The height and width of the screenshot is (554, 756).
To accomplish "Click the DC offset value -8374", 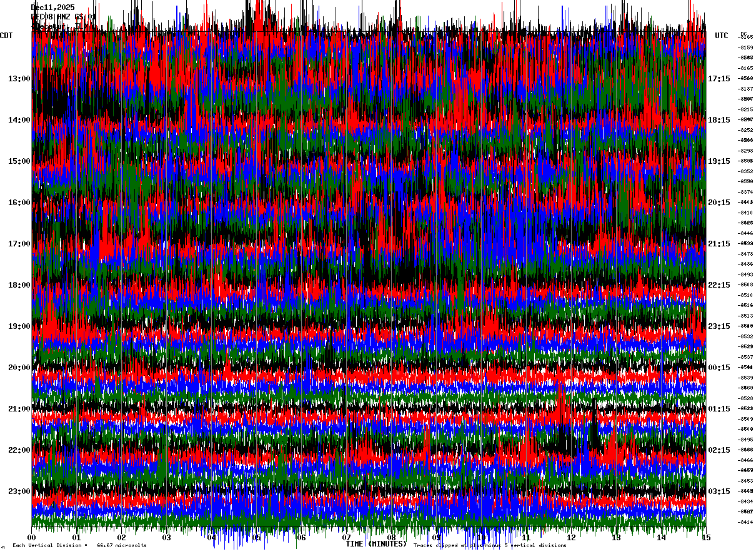I will [x=746, y=192].
